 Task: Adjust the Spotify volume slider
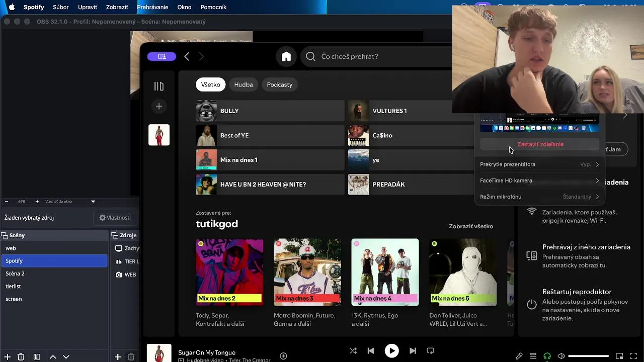pos(588,356)
